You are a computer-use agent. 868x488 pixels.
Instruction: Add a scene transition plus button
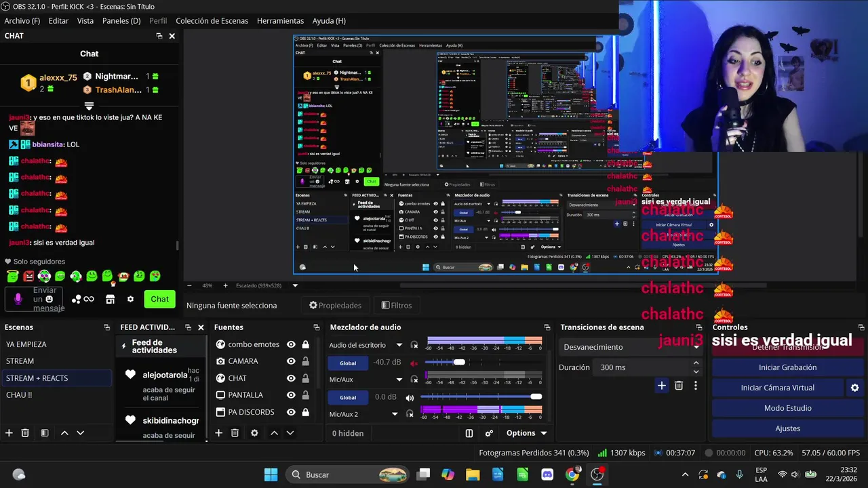tap(661, 386)
